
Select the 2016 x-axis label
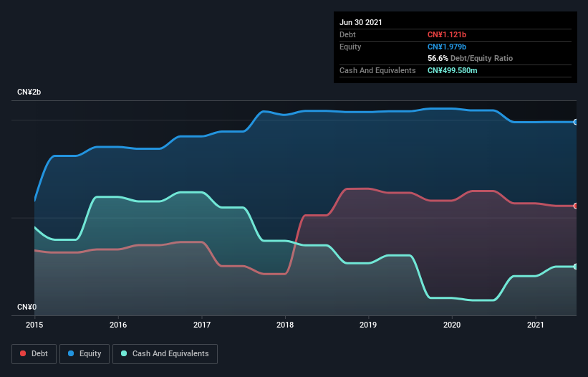[x=118, y=325]
